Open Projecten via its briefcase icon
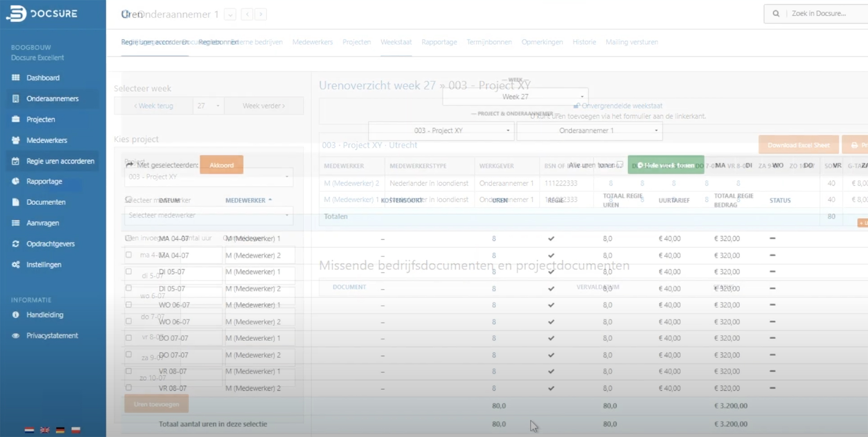 [x=16, y=119]
